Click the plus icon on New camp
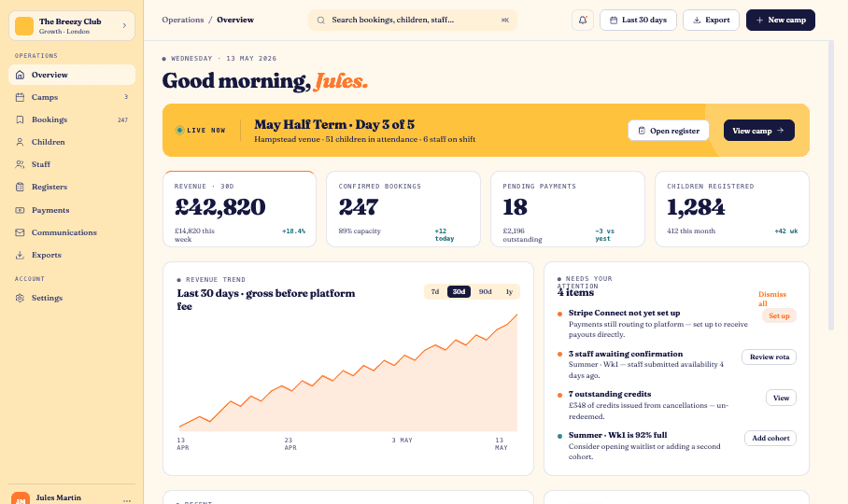Screen dimensions: 848x504 [x=759, y=20]
